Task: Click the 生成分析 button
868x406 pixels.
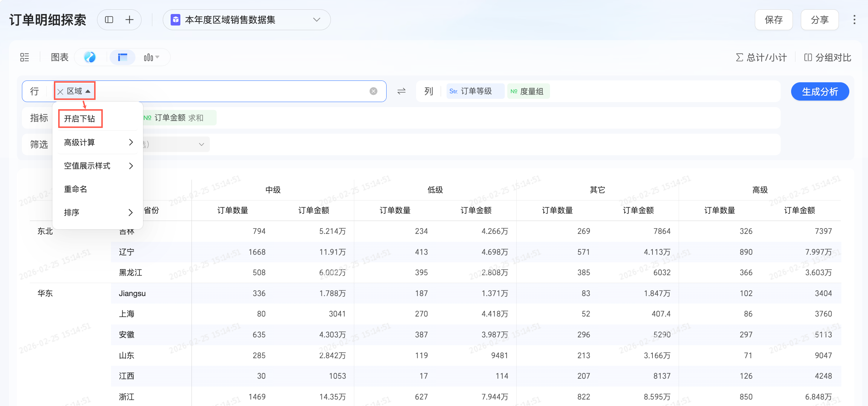Action: 820,92
